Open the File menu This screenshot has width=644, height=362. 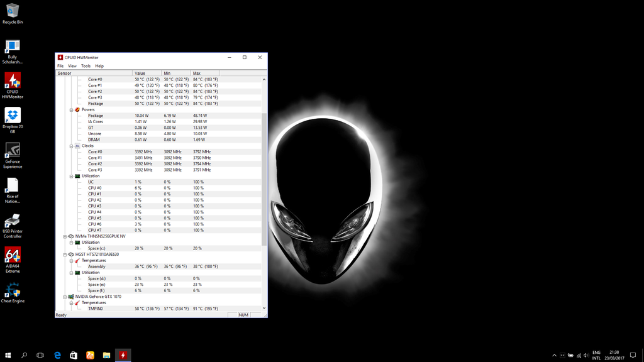point(60,65)
